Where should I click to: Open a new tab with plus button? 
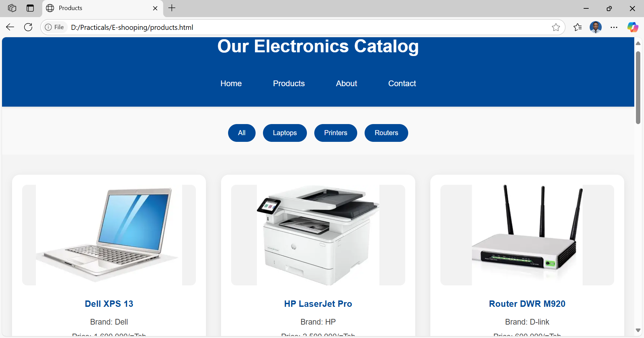(x=172, y=8)
